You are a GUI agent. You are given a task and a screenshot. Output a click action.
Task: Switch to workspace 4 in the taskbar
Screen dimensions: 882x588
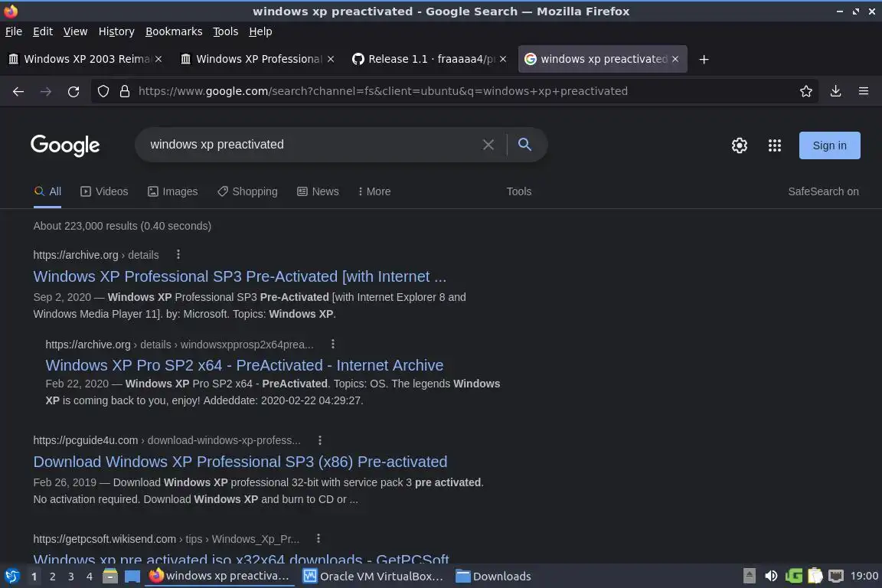pyautogui.click(x=89, y=577)
